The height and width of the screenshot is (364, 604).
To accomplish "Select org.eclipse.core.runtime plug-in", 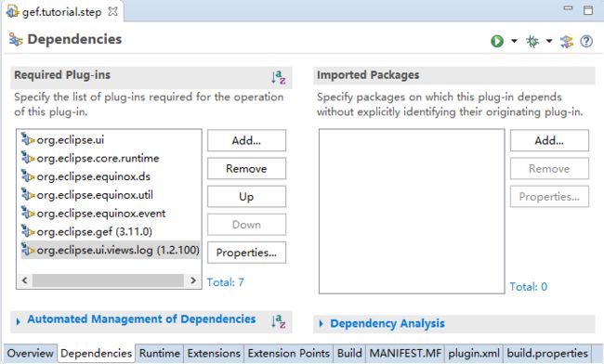I will [98, 158].
